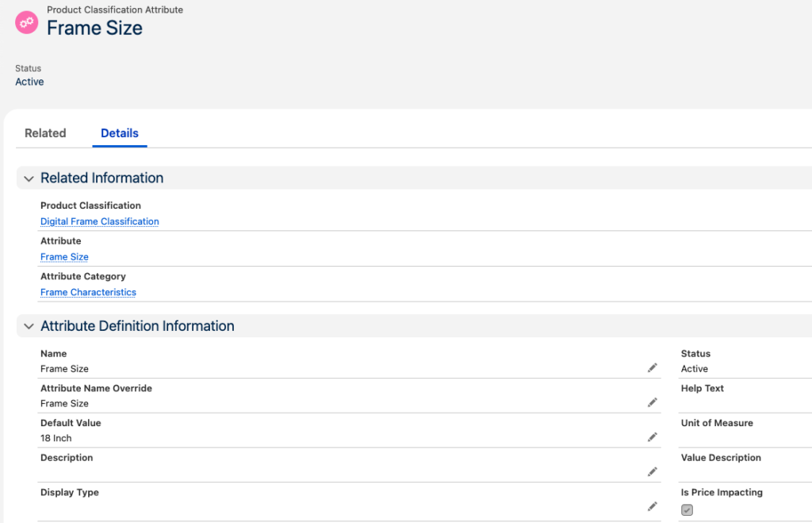Image resolution: width=812 pixels, height=523 pixels.
Task: Open the Digital Frame Classification link
Action: [100, 221]
